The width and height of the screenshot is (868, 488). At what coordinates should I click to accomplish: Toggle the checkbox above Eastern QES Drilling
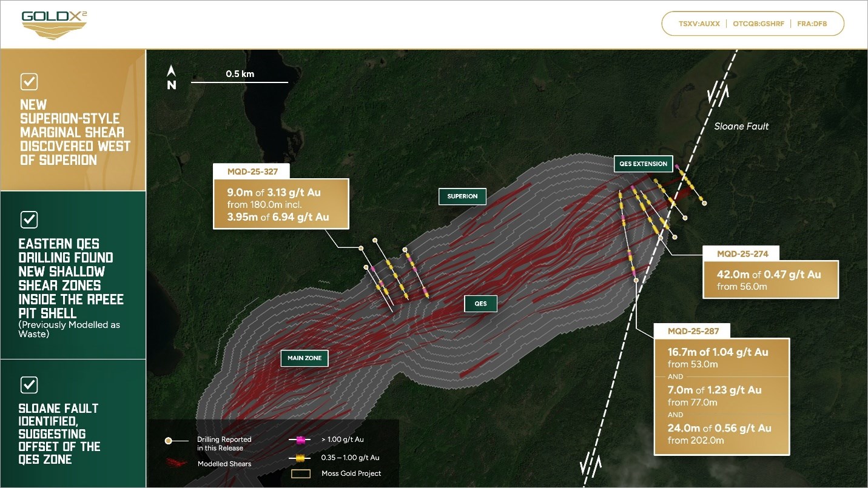pyautogui.click(x=29, y=219)
